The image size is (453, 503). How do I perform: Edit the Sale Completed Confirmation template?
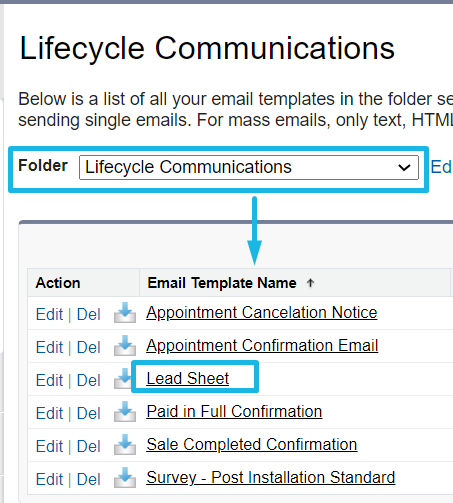(x=49, y=446)
